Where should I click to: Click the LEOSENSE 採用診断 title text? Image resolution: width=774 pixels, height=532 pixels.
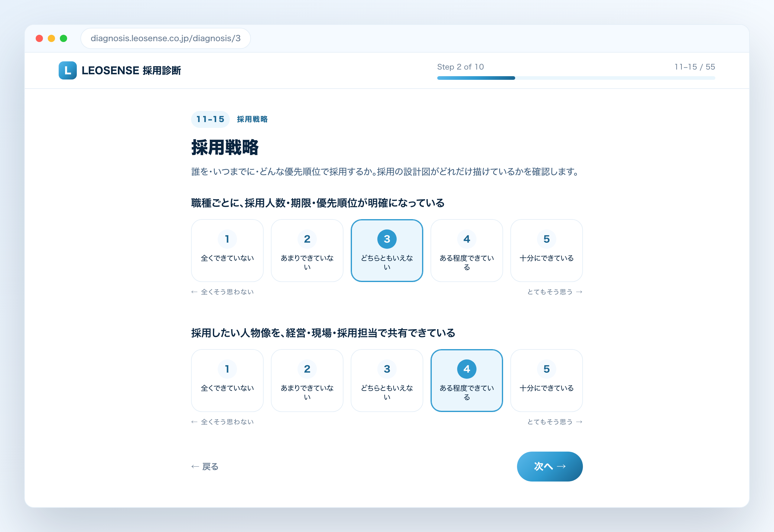tap(131, 70)
